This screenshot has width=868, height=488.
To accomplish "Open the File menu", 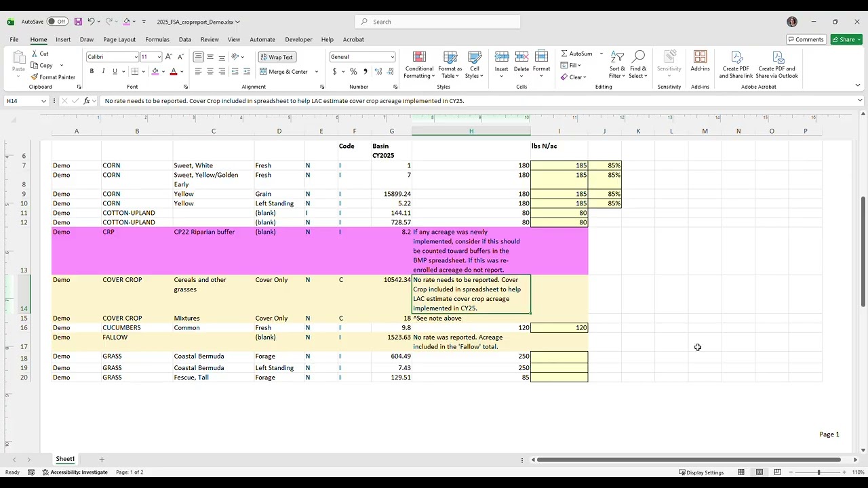I will pyautogui.click(x=14, y=39).
